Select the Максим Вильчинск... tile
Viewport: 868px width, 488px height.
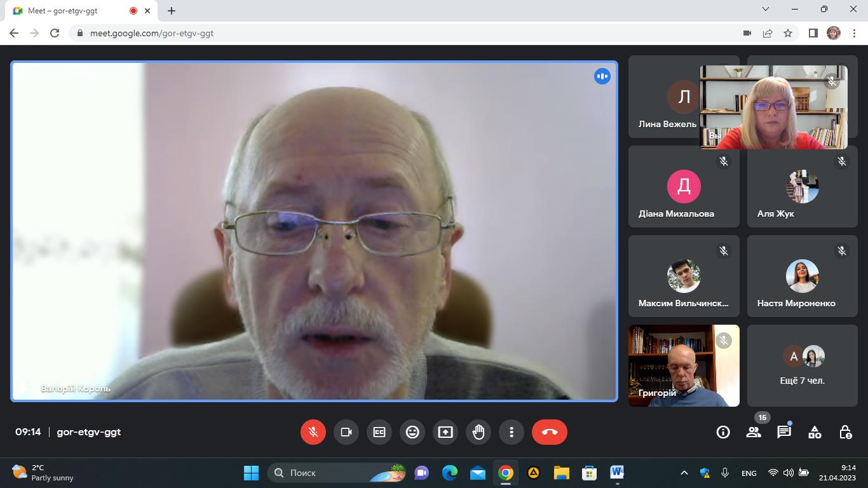(x=684, y=276)
